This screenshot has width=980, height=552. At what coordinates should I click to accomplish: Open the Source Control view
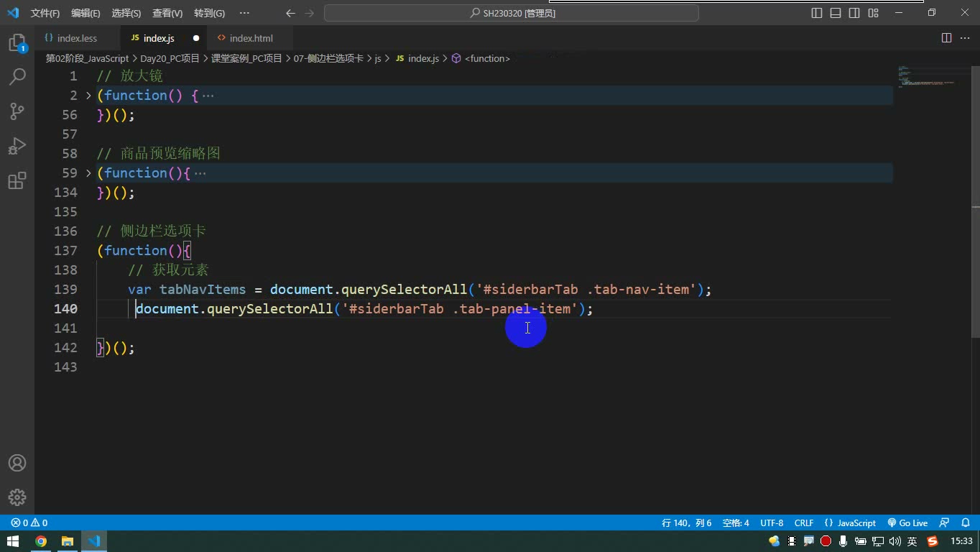[17, 111]
